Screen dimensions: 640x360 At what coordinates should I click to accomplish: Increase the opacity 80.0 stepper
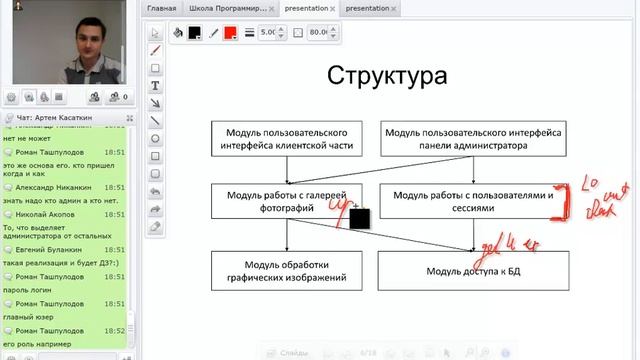click(x=333, y=29)
